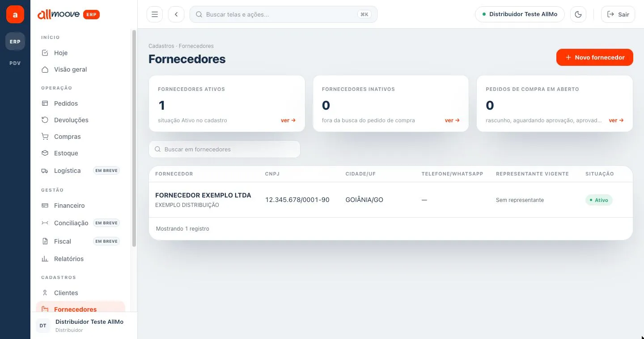Screen dimensions: 644x339
Task: Click the SITUAÇÃO column header
Action: tap(600, 174)
